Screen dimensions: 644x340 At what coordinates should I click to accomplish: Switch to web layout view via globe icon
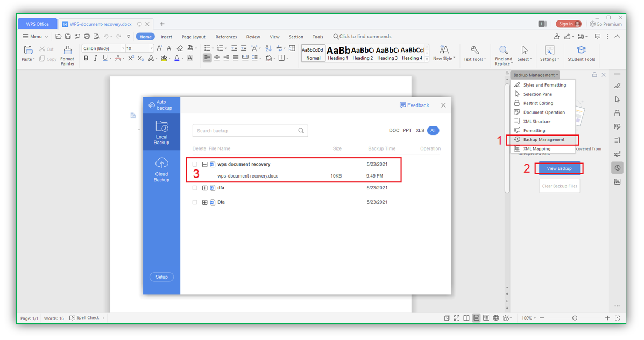495,318
